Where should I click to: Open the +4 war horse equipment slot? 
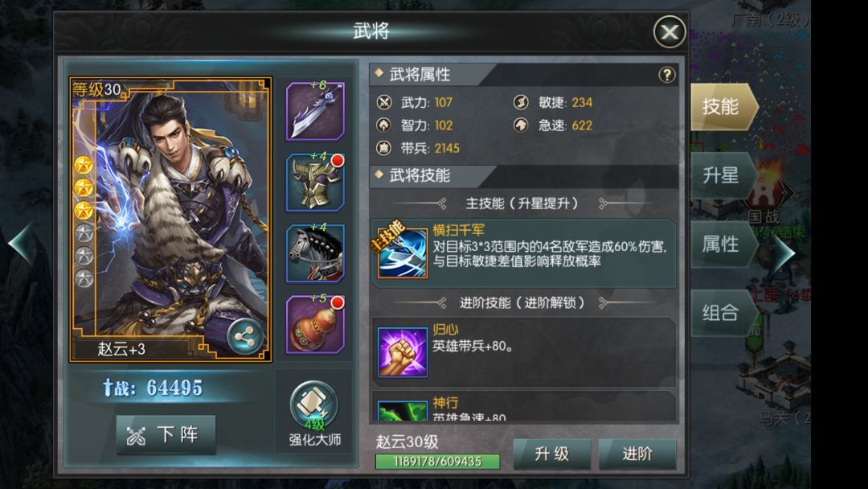pyautogui.click(x=315, y=253)
